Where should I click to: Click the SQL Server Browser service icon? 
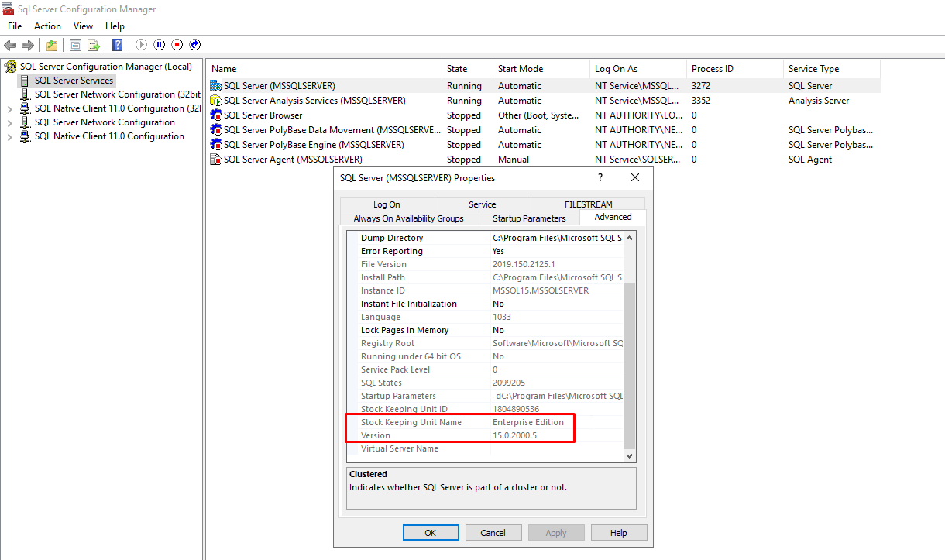pyautogui.click(x=217, y=115)
